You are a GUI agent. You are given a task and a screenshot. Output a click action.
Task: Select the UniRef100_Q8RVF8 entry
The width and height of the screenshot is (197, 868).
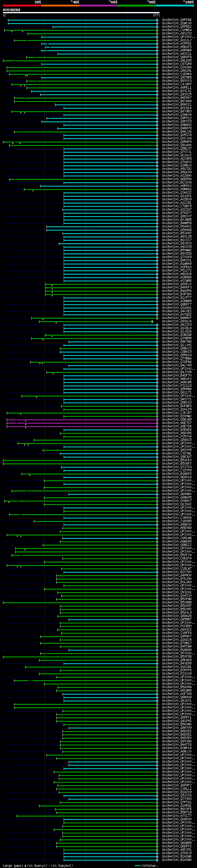coord(176,57)
